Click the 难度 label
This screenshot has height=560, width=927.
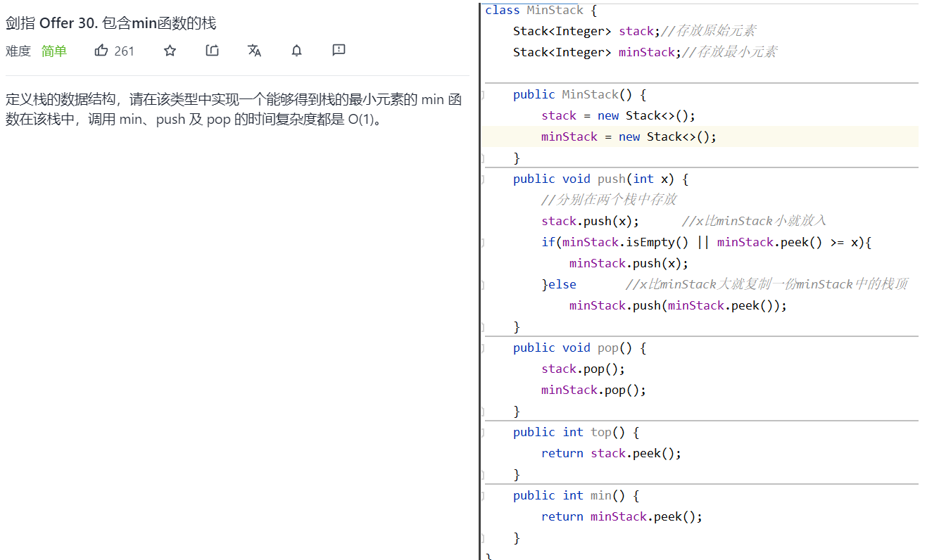[x=18, y=51]
